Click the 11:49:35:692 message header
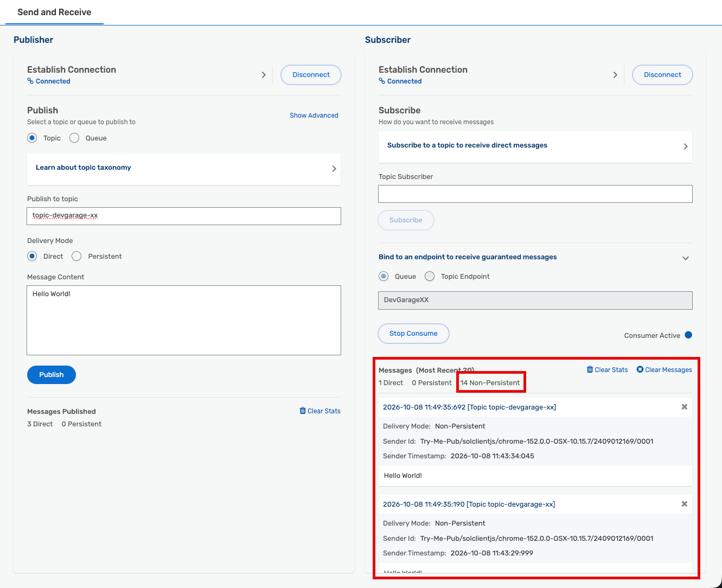The image size is (722, 588). [469, 407]
